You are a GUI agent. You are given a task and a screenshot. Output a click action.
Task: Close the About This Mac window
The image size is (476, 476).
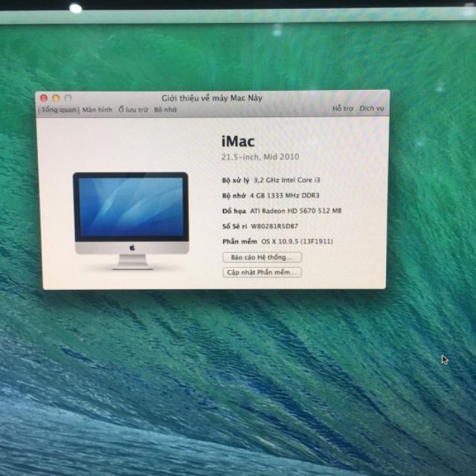click(x=44, y=98)
